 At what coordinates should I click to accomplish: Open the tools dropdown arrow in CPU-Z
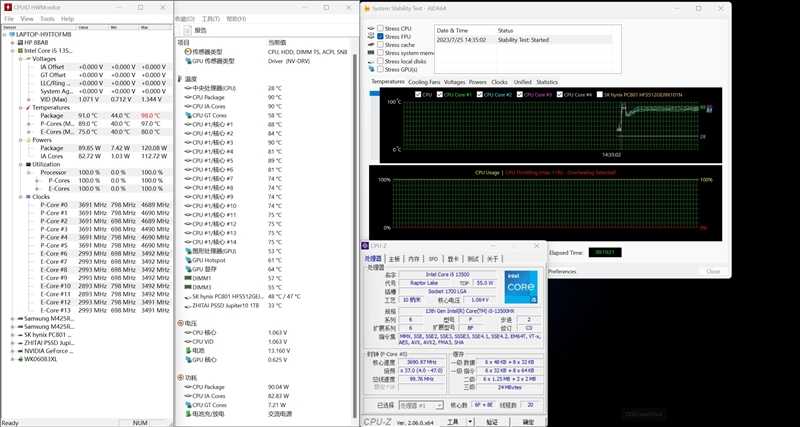click(x=470, y=422)
